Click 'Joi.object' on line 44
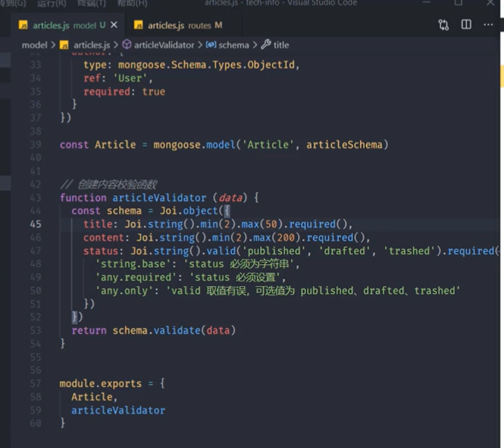Image resolution: width=504 pixels, height=448 pixels. click(189, 211)
